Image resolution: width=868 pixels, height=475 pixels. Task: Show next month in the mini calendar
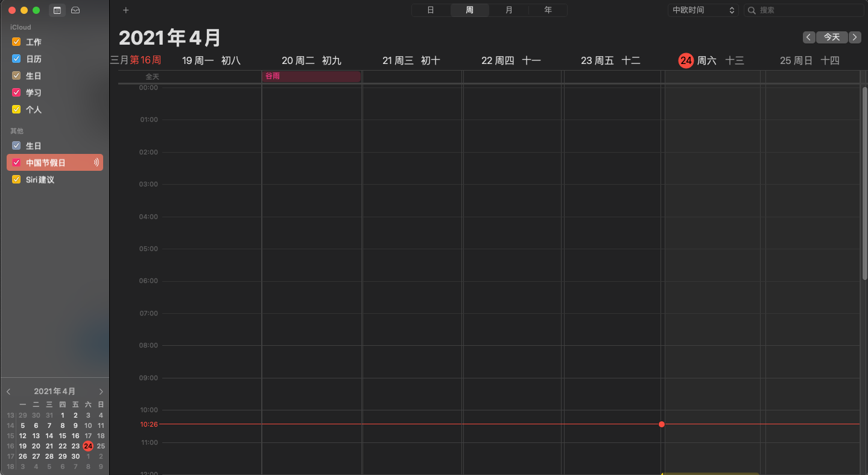pyautogui.click(x=101, y=392)
